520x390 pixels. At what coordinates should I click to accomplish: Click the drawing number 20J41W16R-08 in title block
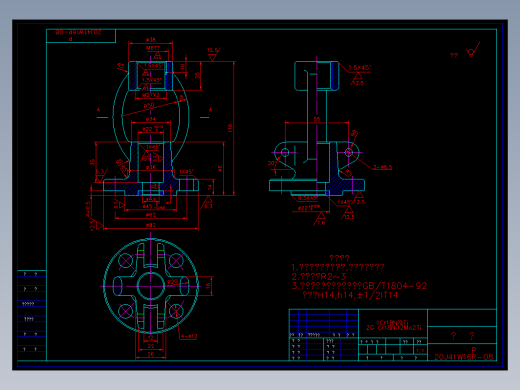tap(464, 357)
